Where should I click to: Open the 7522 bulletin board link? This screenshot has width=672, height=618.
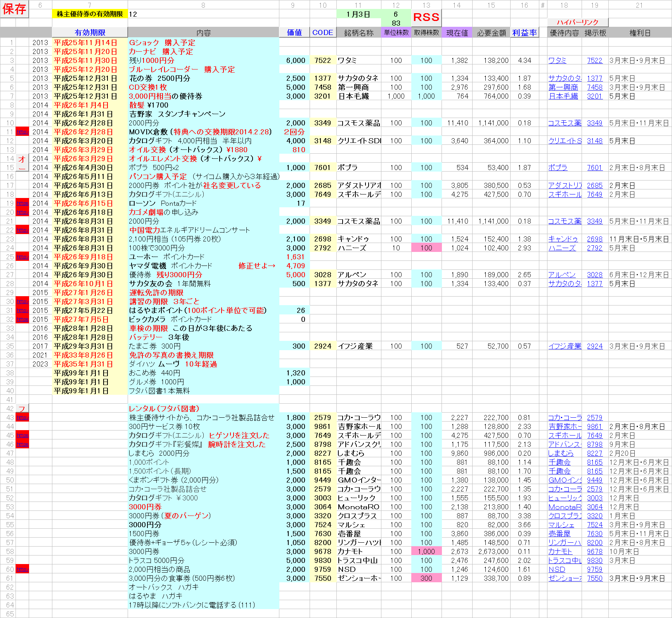tap(595, 61)
